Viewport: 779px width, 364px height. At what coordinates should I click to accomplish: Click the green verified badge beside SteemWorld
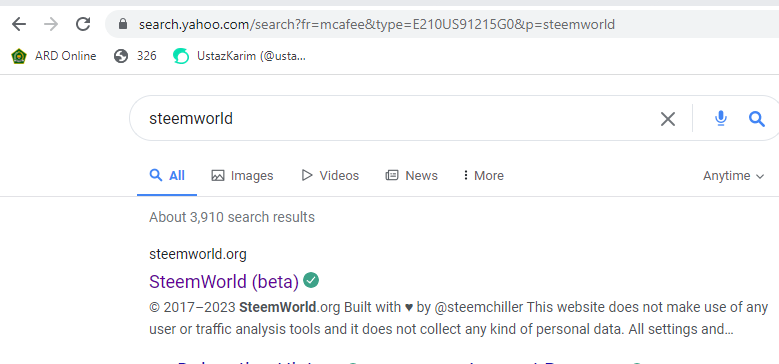point(311,280)
